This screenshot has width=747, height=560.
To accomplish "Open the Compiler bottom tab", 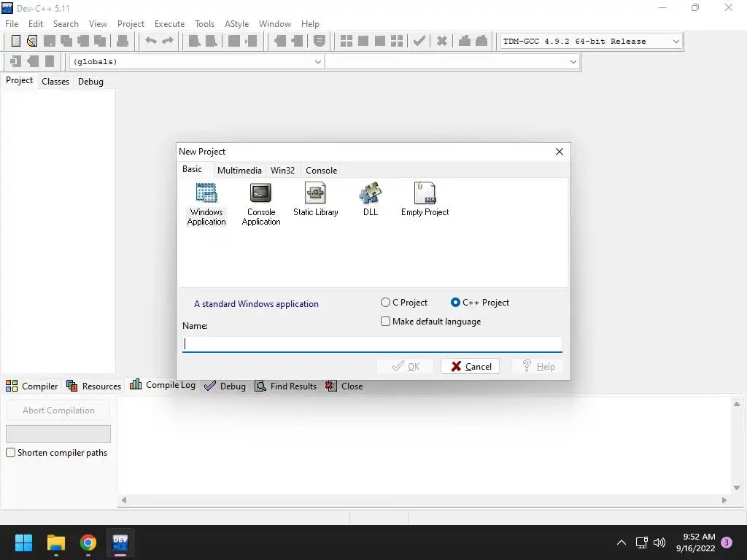I will point(31,386).
